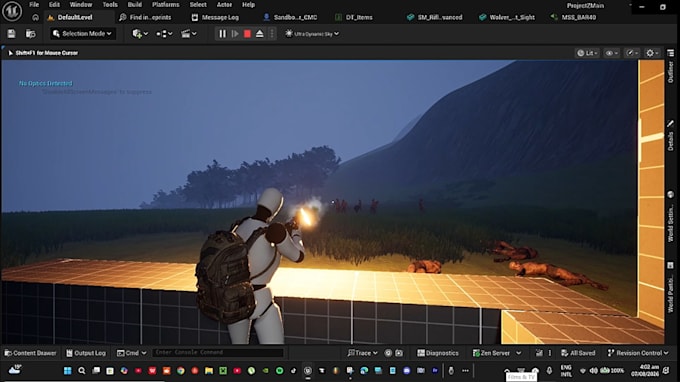
Task: Open the collapsed Outliner side panel
Action: [x=671, y=72]
